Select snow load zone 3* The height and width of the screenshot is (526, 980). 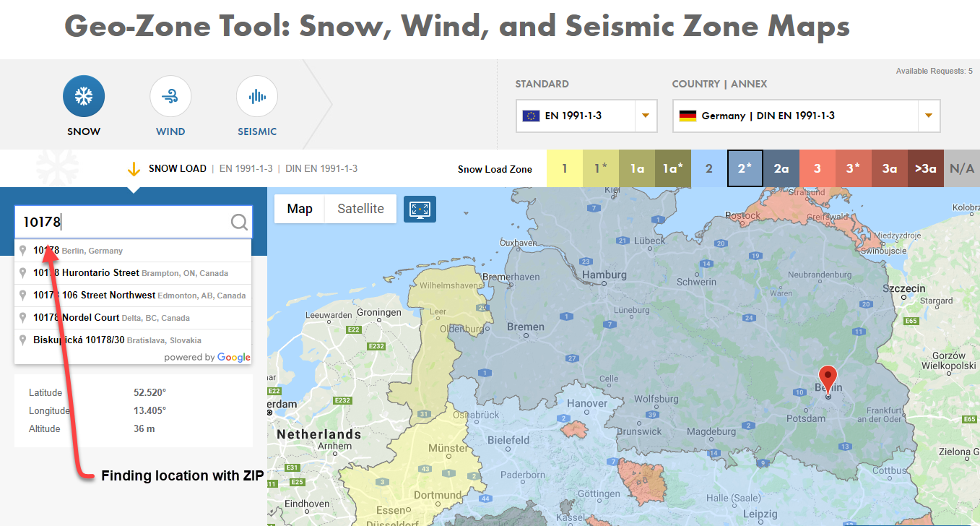(x=853, y=168)
